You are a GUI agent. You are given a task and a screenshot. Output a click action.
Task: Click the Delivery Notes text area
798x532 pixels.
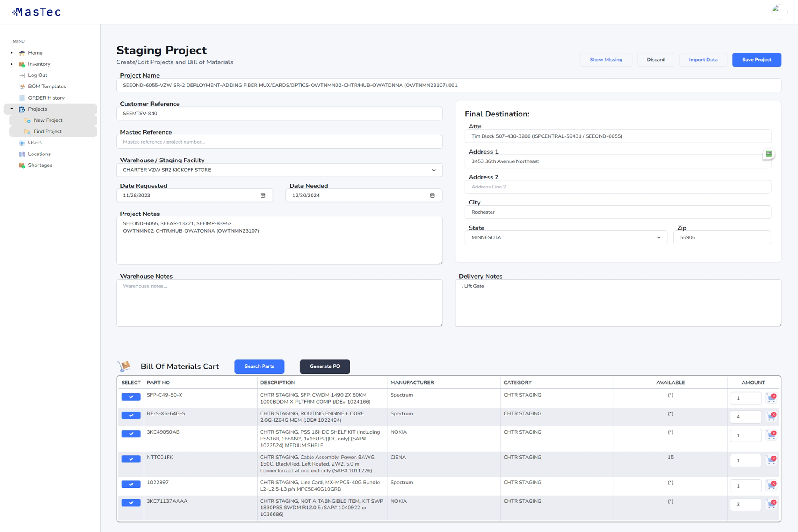618,303
